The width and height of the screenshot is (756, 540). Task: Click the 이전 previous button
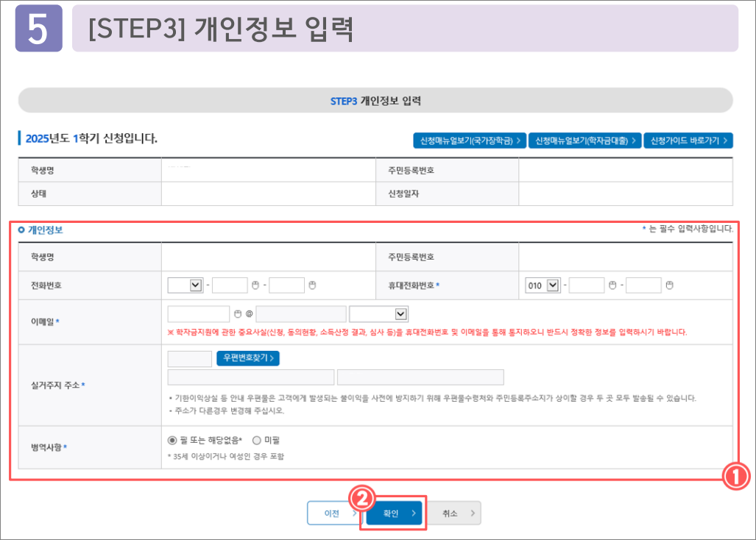coord(333,513)
